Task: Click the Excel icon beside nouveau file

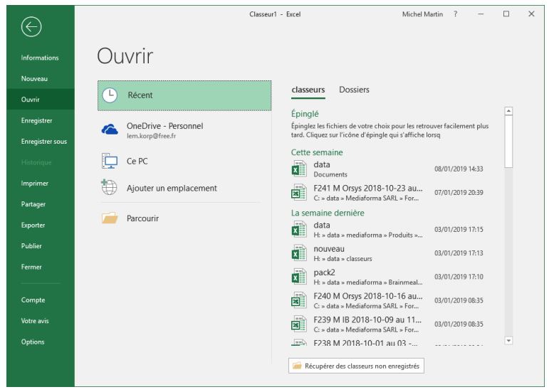Action: pyautogui.click(x=300, y=253)
